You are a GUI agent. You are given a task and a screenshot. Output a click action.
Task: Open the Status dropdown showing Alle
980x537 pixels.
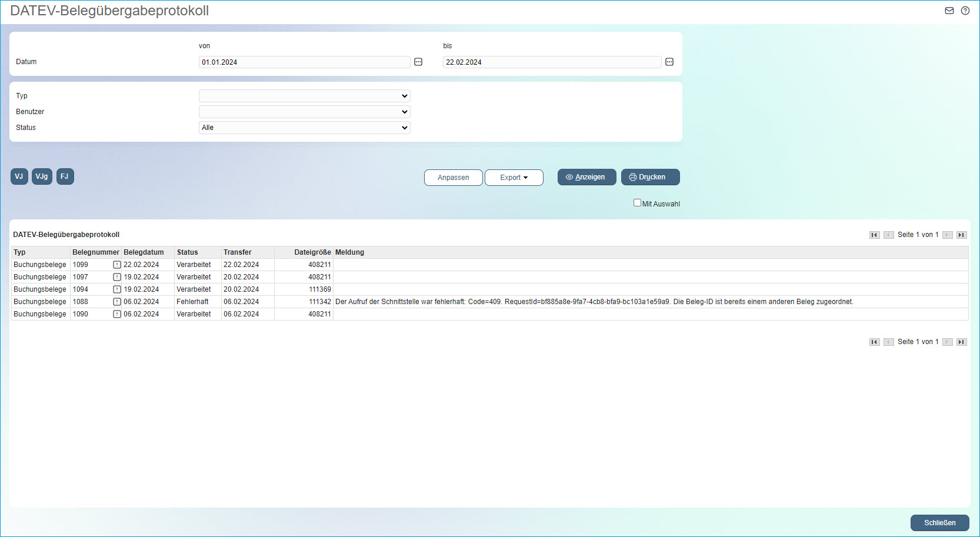coord(305,128)
